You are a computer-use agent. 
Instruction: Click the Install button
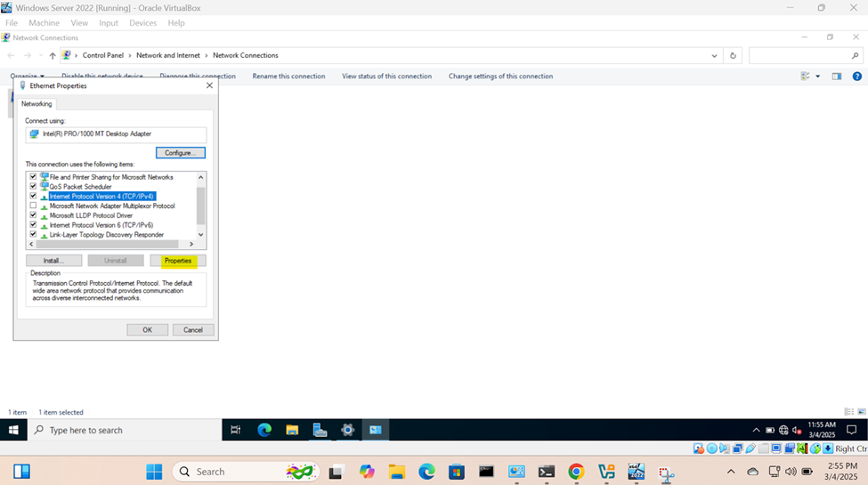(53, 261)
